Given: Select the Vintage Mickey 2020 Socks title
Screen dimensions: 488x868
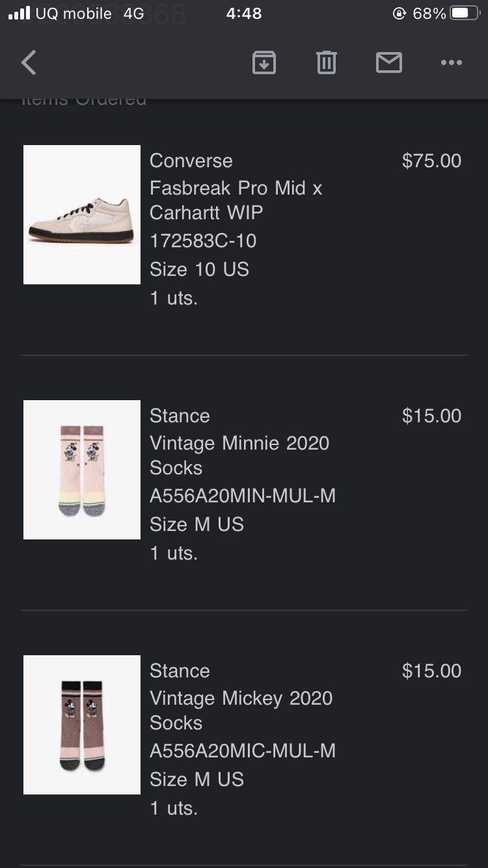Looking at the screenshot, I should (241, 711).
